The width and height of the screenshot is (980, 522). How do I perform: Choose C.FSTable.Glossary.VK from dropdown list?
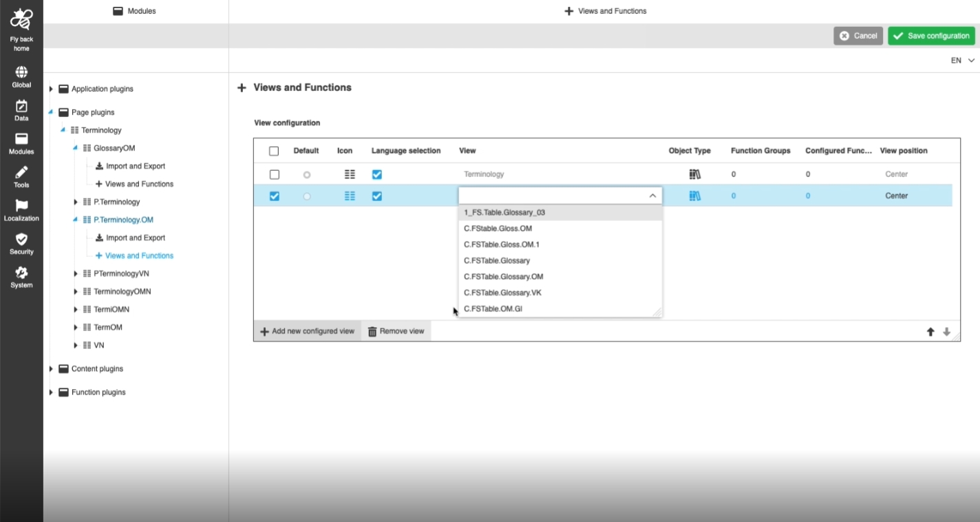pyautogui.click(x=502, y=293)
